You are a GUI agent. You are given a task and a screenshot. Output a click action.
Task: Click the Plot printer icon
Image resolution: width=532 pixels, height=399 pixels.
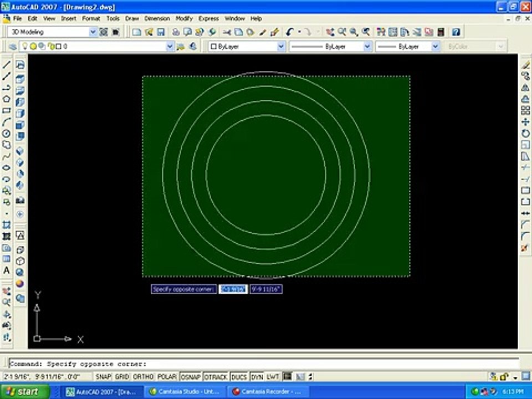click(x=176, y=32)
